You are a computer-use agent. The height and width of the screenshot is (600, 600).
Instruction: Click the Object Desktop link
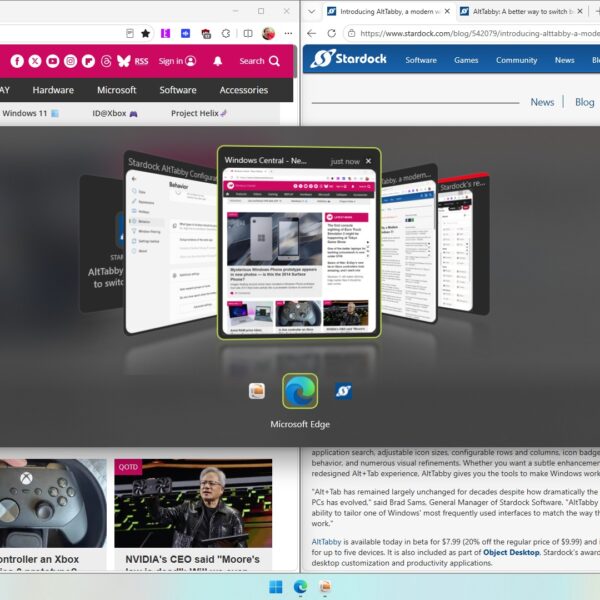click(x=511, y=552)
